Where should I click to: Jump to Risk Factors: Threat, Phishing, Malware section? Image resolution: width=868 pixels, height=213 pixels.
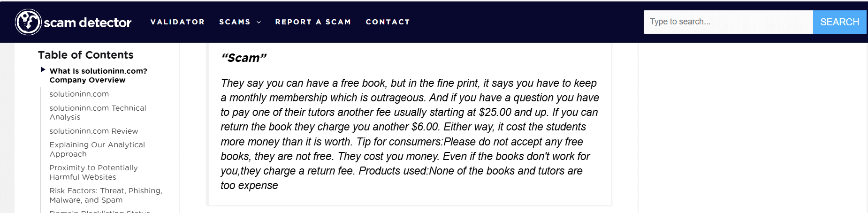106,195
